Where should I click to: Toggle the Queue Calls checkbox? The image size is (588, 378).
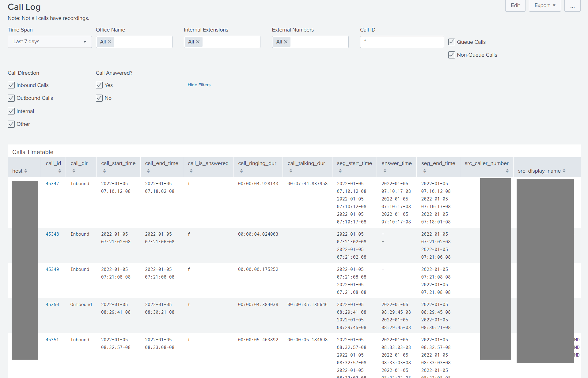click(451, 42)
